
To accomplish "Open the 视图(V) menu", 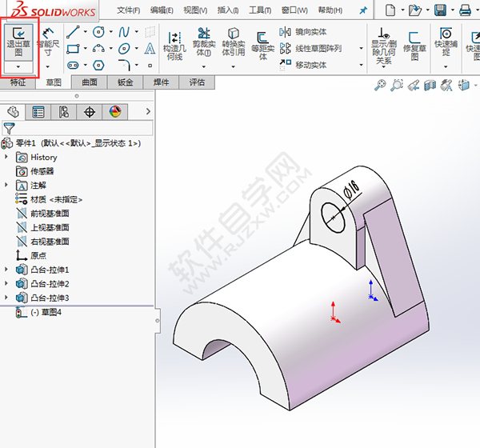I will pyautogui.click(x=195, y=10).
